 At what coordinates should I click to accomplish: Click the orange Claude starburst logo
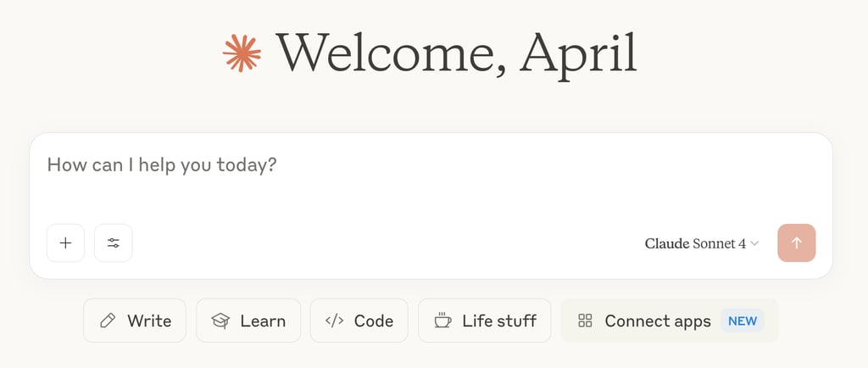(x=242, y=53)
